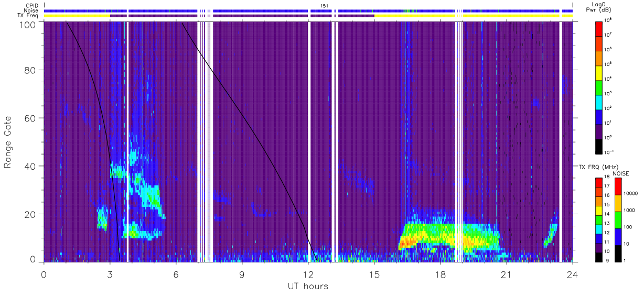Click the Lag0 colorbar title
This screenshot has height=297, width=644.
click(599, 4)
